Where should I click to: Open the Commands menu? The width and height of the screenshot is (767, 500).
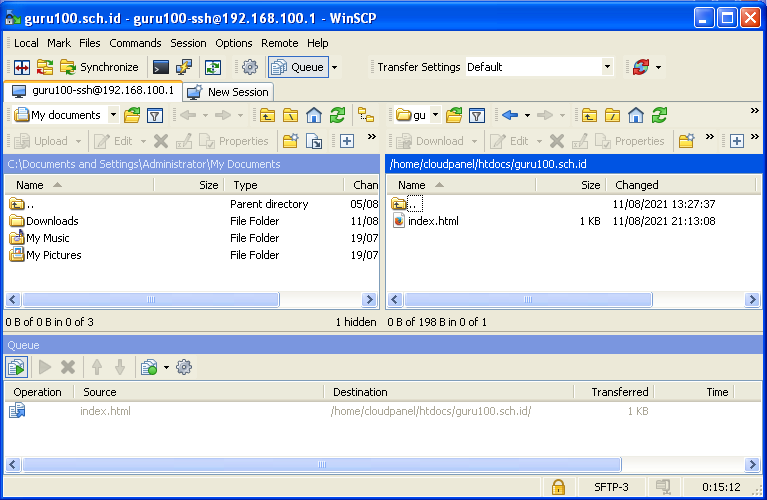pos(135,43)
